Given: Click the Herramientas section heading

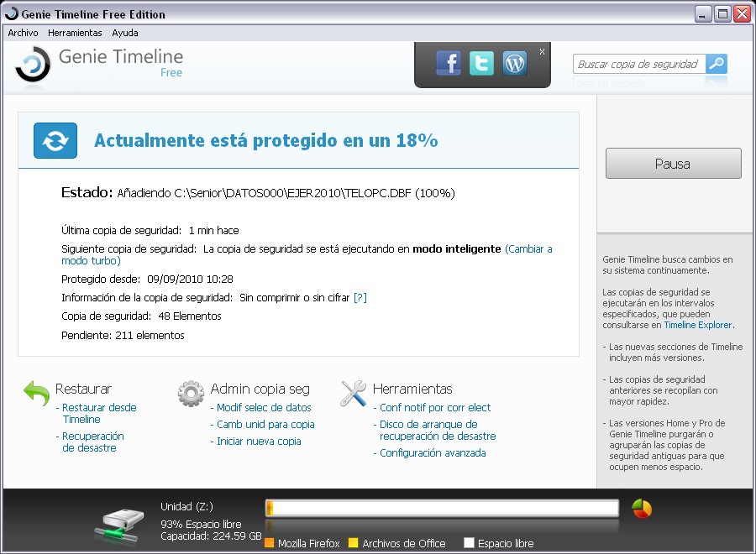Looking at the screenshot, I should [x=412, y=389].
